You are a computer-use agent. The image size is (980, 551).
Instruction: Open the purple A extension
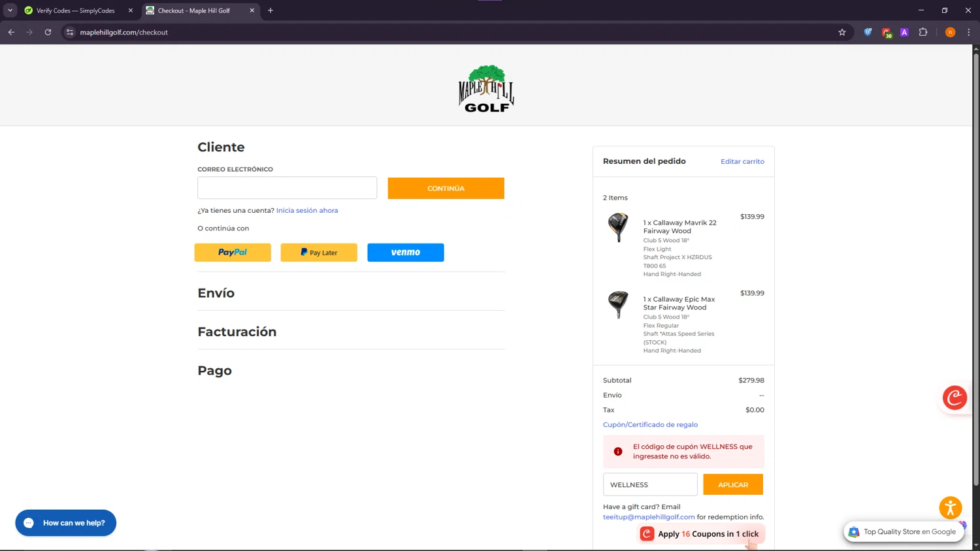point(904,32)
